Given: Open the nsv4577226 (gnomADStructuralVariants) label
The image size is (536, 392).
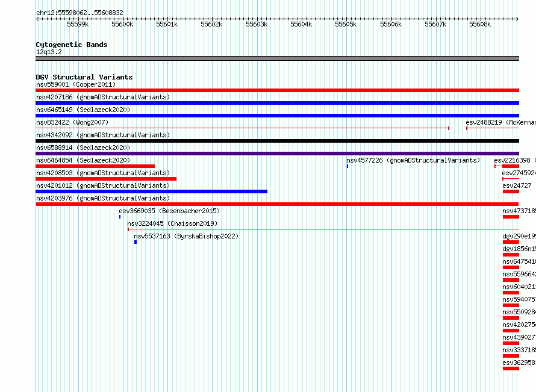Looking at the screenshot, I should (413, 160).
